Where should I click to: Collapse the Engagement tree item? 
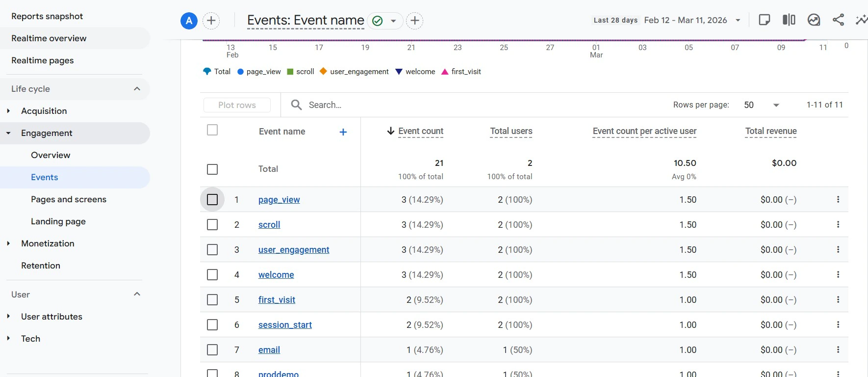[8, 133]
